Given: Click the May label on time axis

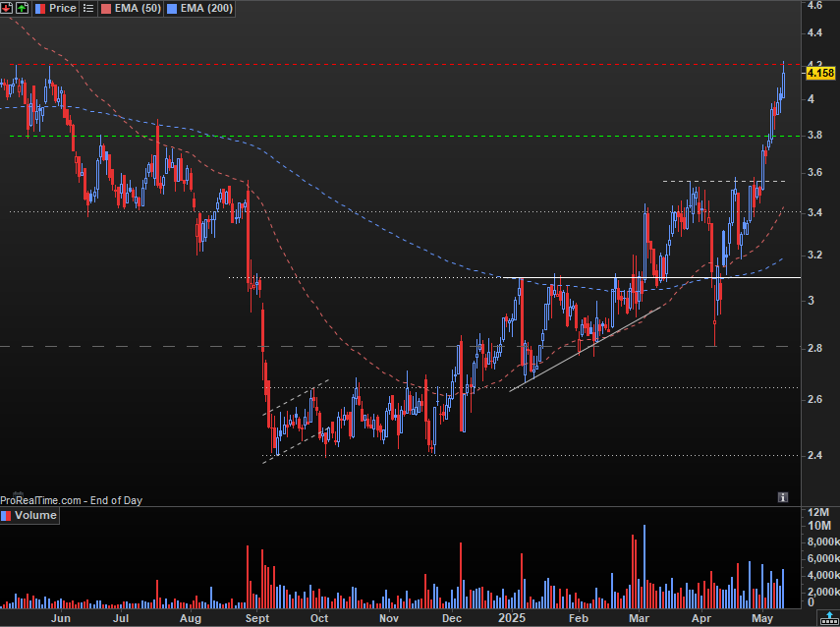Looking at the screenshot, I should click(762, 618).
